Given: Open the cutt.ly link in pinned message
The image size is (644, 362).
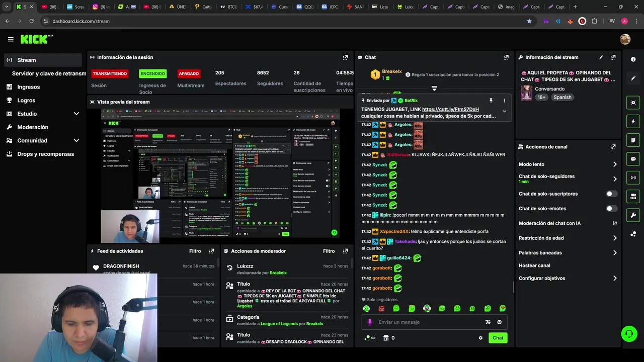Looking at the screenshot, I should coord(450,109).
